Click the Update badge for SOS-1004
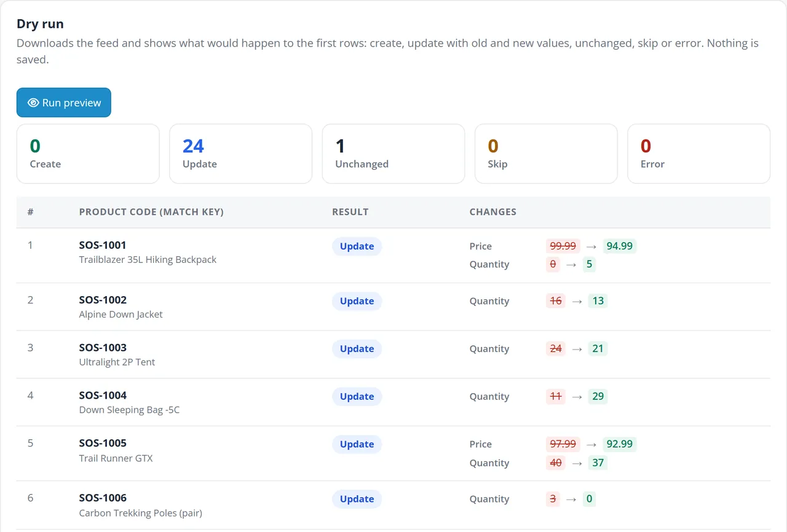This screenshot has width=787, height=532. coord(357,397)
